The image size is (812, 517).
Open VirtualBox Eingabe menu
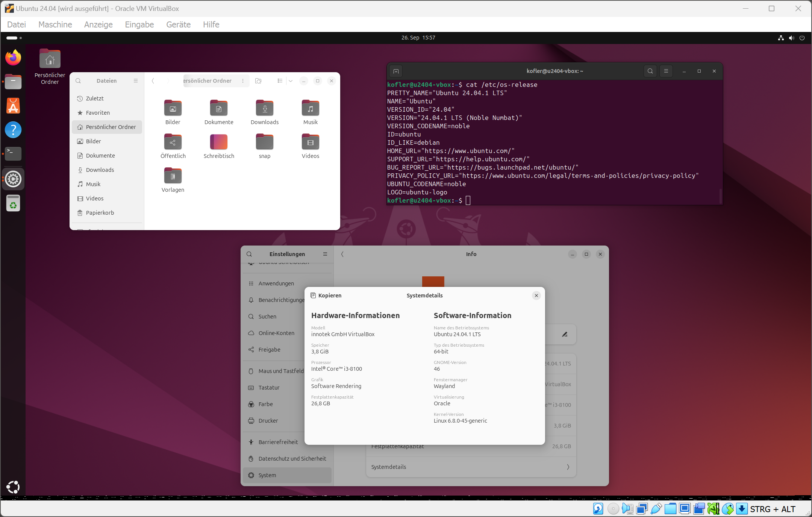[x=139, y=24]
